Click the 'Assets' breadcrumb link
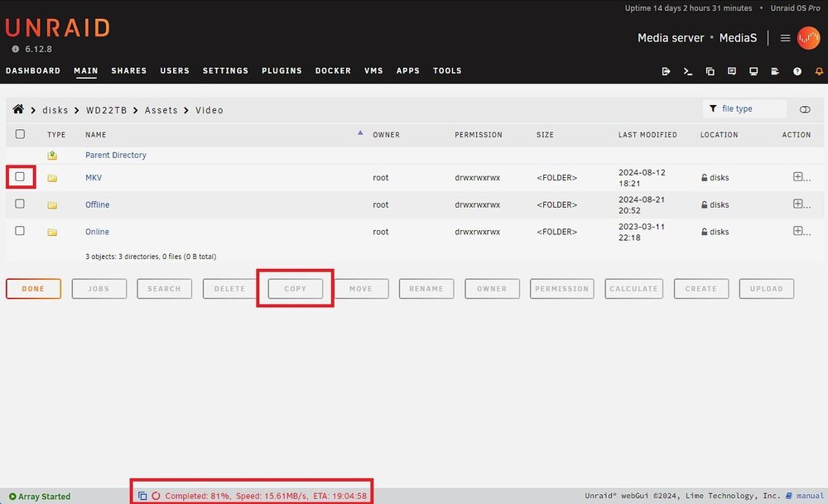This screenshot has height=504, width=828. point(161,110)
